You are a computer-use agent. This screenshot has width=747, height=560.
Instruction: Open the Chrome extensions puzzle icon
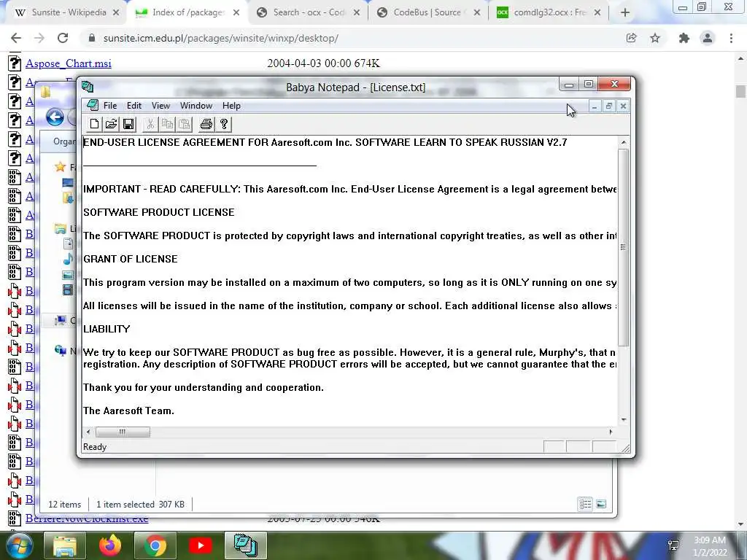click(684, 38)
